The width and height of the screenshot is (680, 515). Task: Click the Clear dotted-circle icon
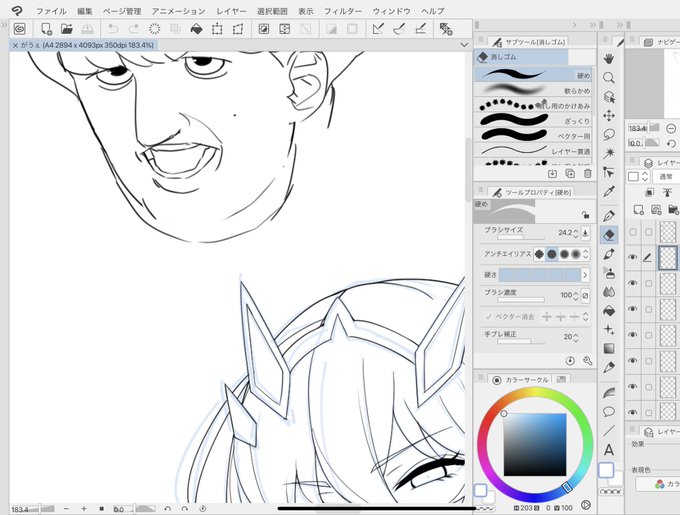click(x=154, y=29)
